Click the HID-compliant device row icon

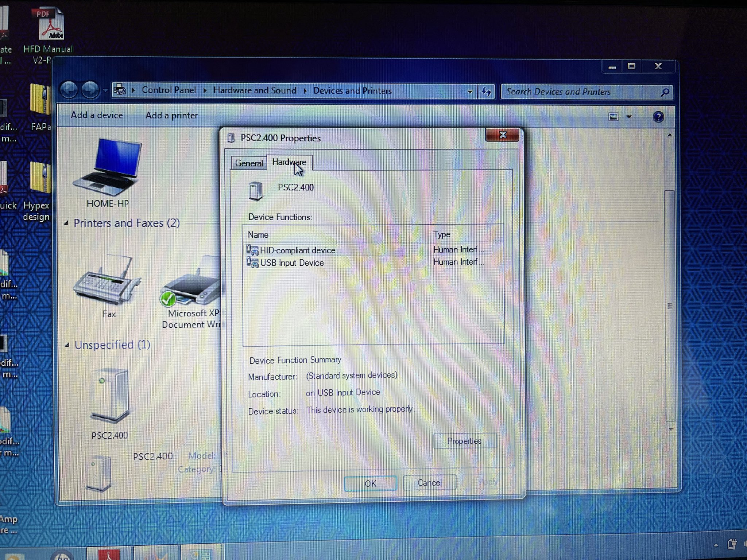coord(252,250)
